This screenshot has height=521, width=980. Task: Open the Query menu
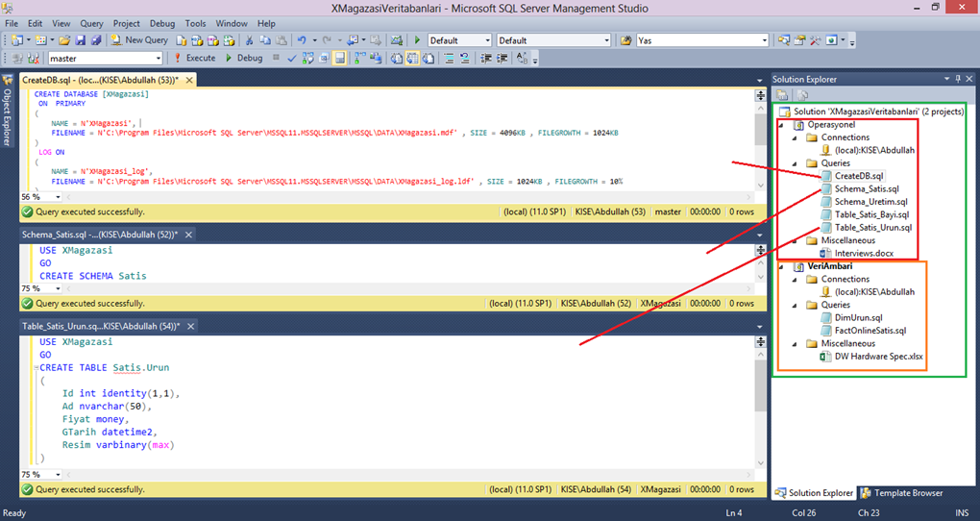(91, 23)
